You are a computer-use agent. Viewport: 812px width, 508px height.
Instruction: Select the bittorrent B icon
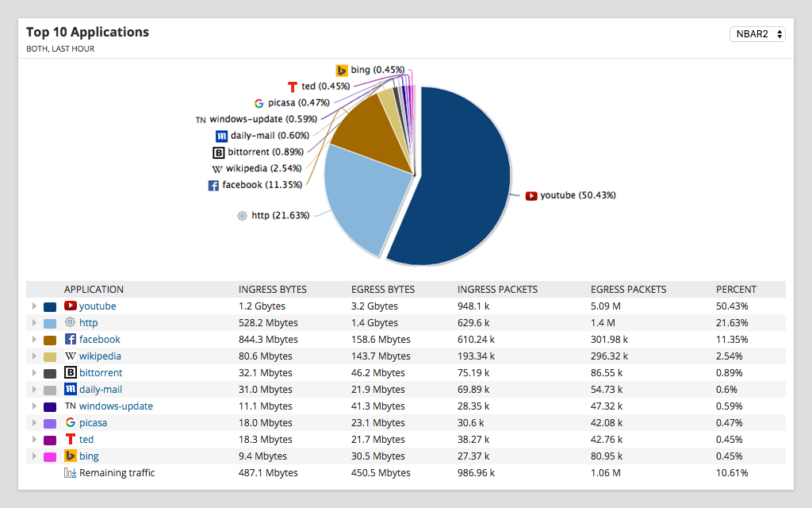(x=71, y=372)
